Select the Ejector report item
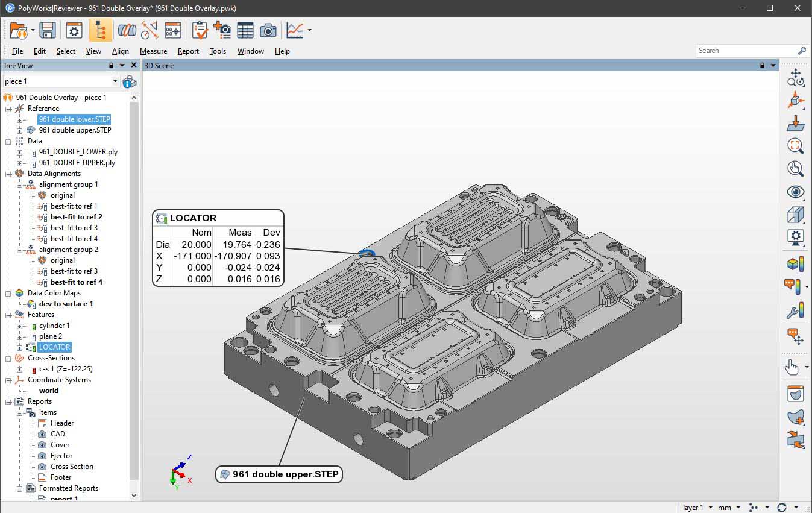812x513 pixels. [61, 456]
